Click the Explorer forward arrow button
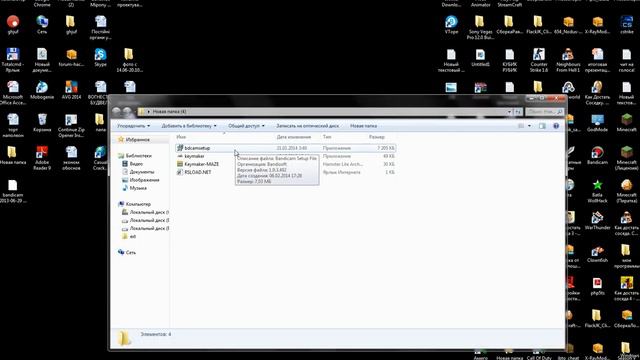Viewport: 640px width, 360px height. (x=127, y=111)
